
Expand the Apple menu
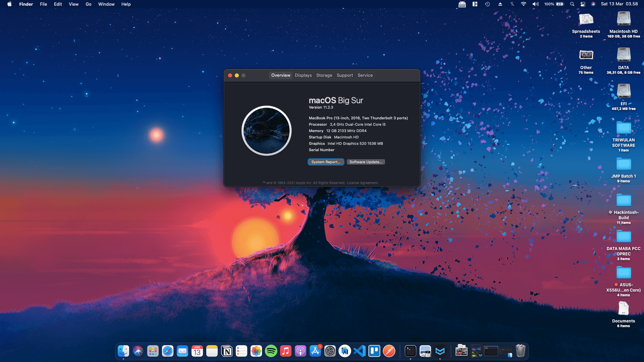pyautogui.click(x=9, y=4)
